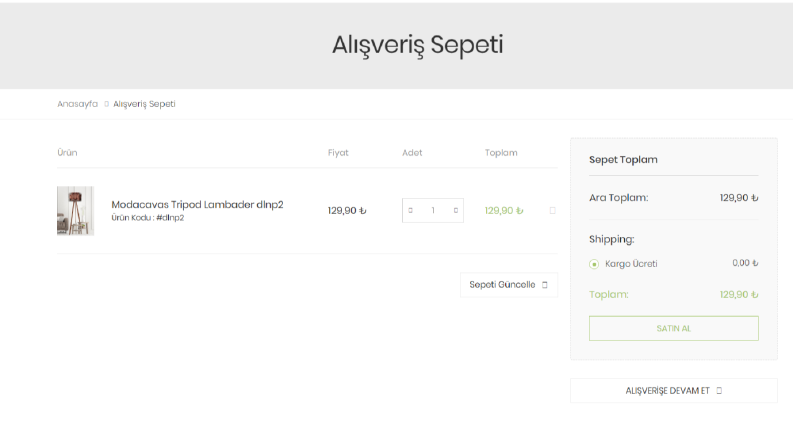Go to Anasayfa breadcrumb link
This screenshot has width=793, height=446.
tap(77, 104)
